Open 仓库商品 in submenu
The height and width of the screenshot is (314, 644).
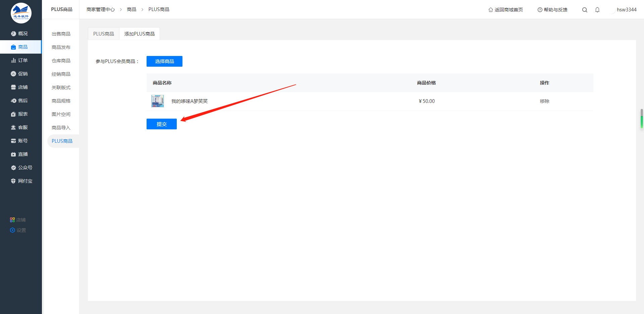[61, 61]
